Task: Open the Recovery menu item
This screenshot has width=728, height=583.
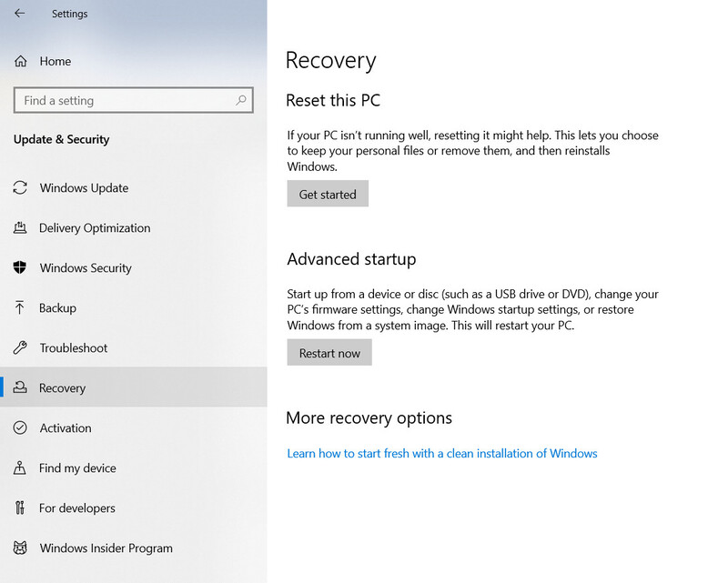Action: click(134, 387)
